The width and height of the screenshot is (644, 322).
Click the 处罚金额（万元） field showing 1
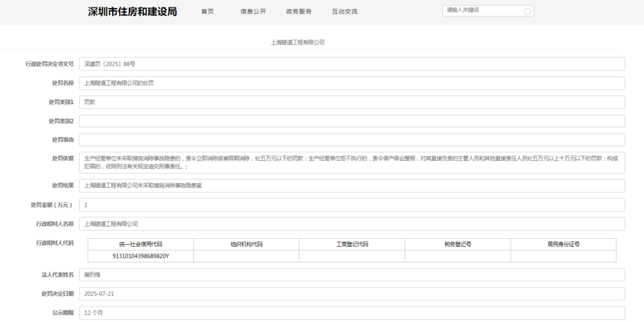[x=352, y=205]
